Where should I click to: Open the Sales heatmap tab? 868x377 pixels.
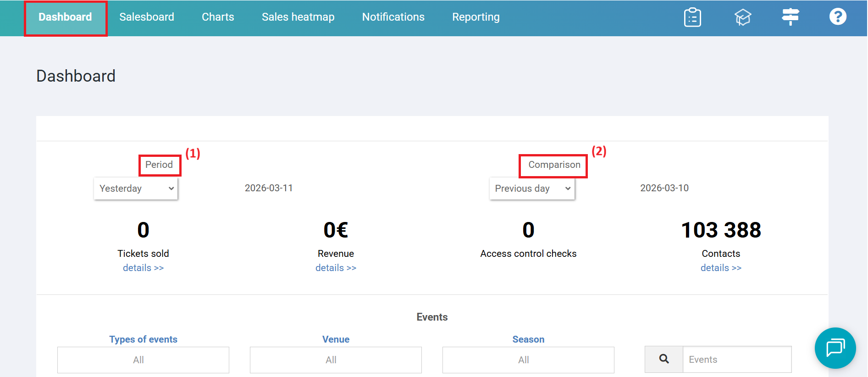coord(298,17)
